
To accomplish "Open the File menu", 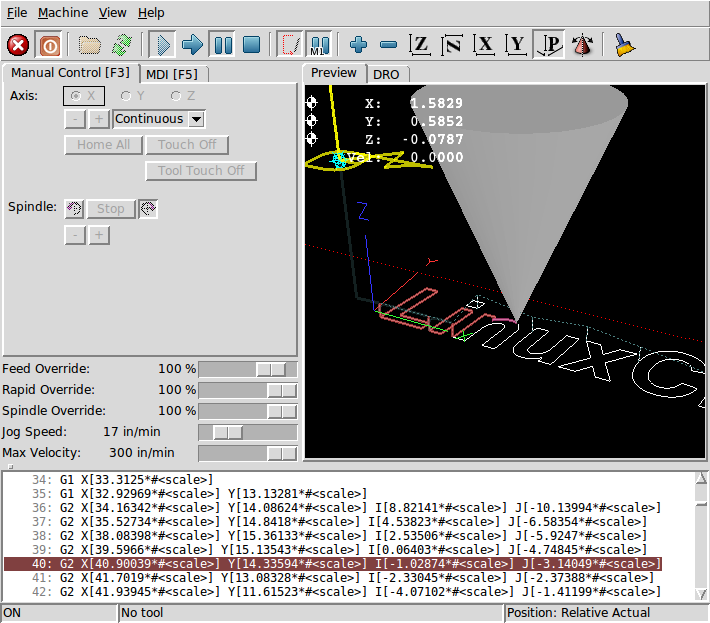I will 17,13.
